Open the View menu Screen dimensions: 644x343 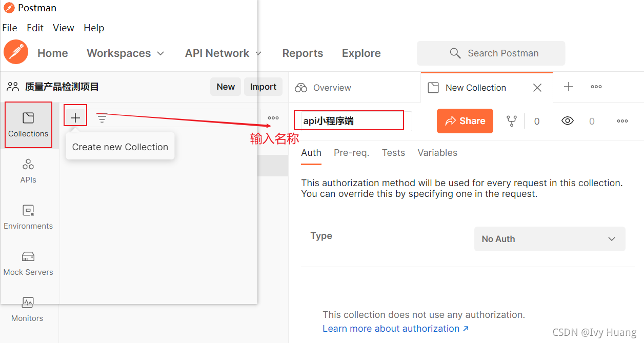point(64,28)
